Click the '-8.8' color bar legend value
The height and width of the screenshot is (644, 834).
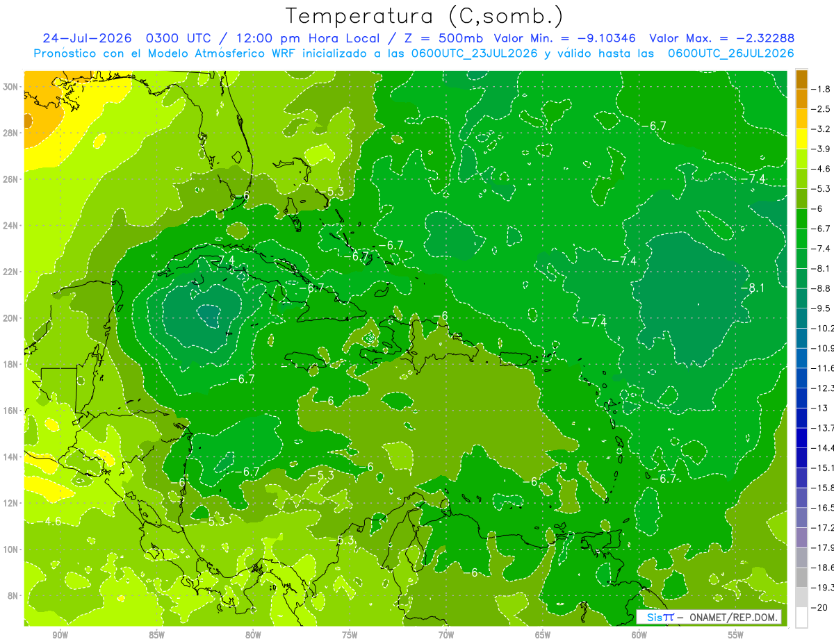[x=821, y=288]
